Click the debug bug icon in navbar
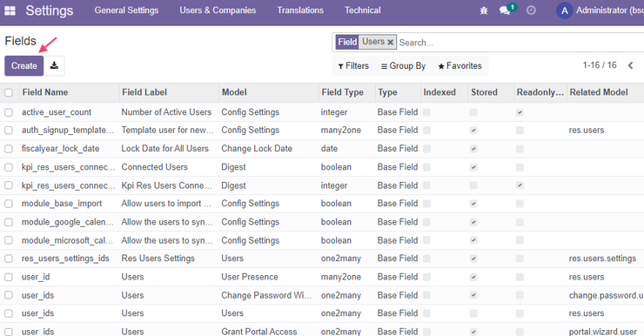The width and height of the screenshot is (644, 336). point(484,10)
